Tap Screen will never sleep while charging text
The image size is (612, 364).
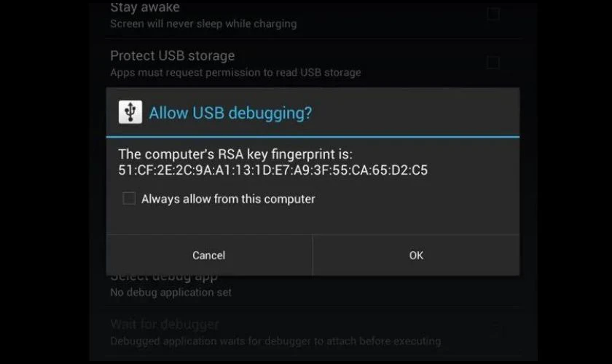click(x=203, y=24)
